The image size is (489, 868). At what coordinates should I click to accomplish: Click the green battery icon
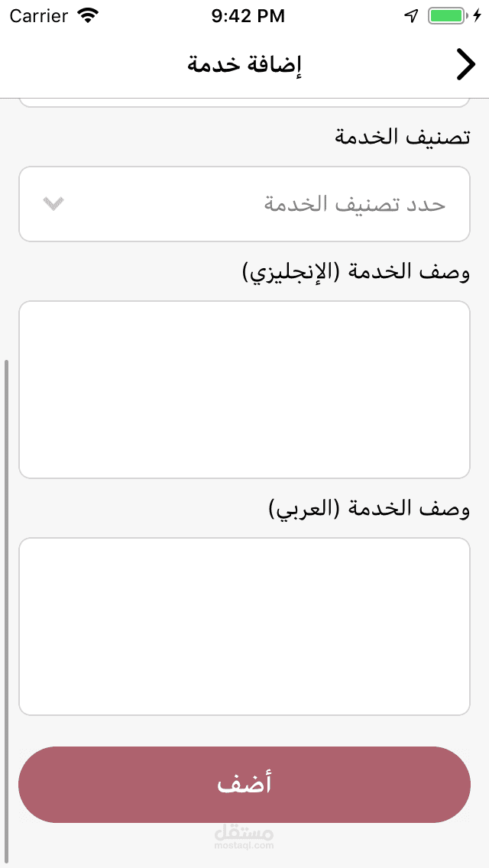[444, 15]
